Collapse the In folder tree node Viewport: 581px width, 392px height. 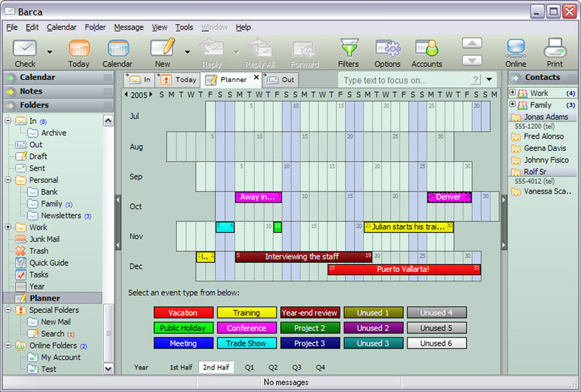click(8, 121)
